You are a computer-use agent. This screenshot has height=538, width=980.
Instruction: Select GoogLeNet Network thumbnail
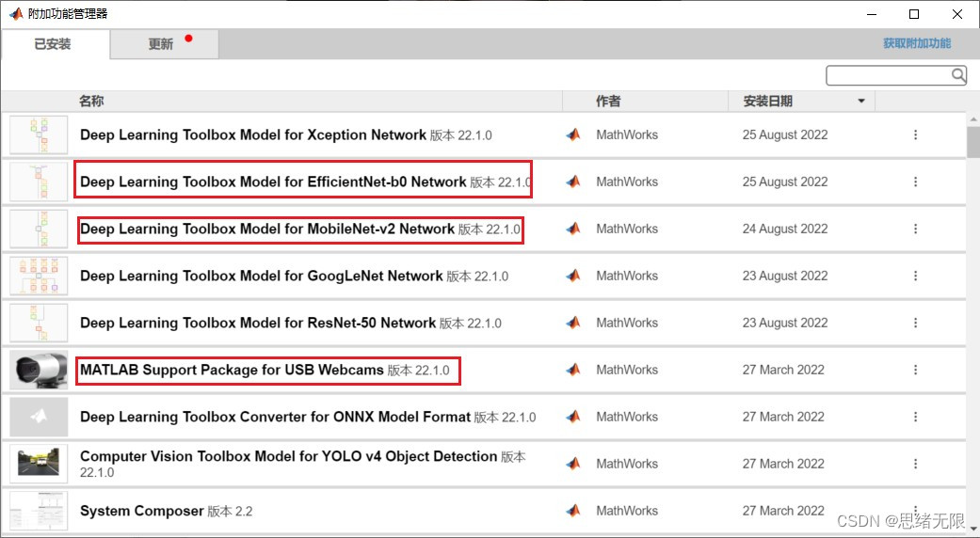[x=39, y=276]
